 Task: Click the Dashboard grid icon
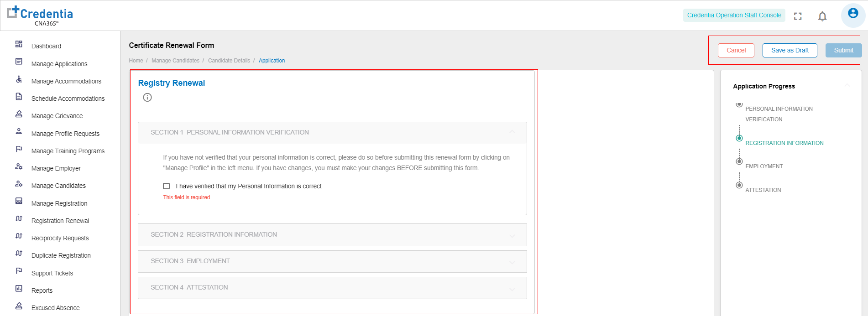click(x=19, y=44)
